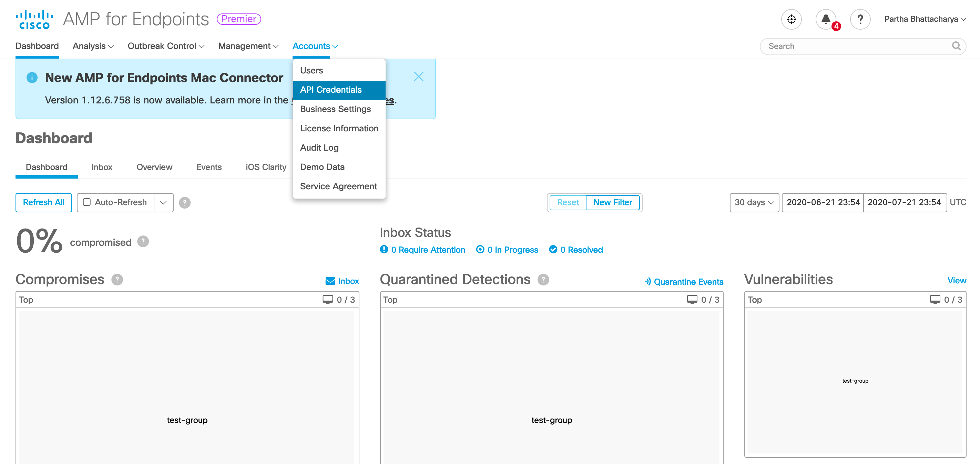Expand the Partha Bhattacharya user menu
980x464 pixels.
(x=925, y=19)
